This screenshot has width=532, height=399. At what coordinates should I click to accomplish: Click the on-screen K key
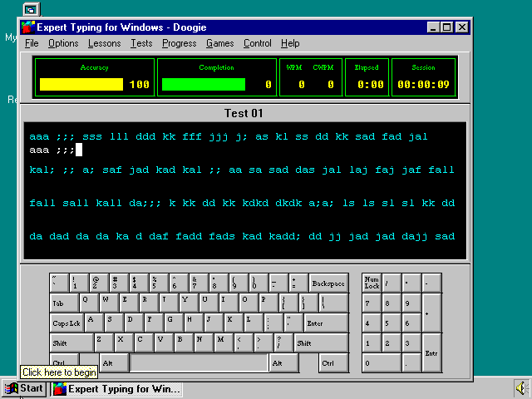click(x=234, y=323)
